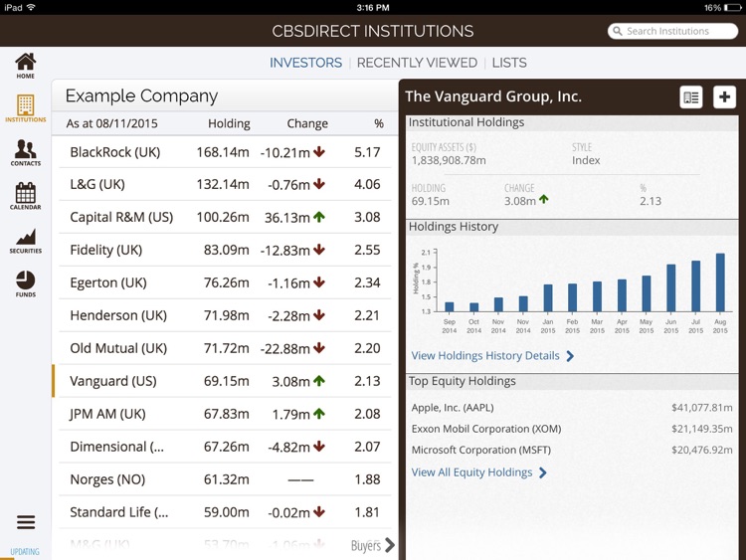Tap Norges percentage 1.88
The image size is (746, 560).
click(367, 479)
